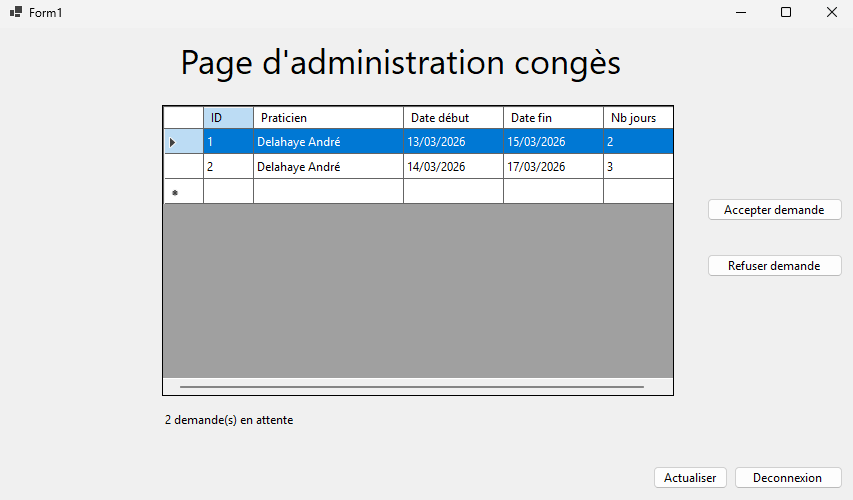Select the 14/03/2026 start date cell
Image resolution: width=853 pixels, height=500 pixels.
(453, 167)
